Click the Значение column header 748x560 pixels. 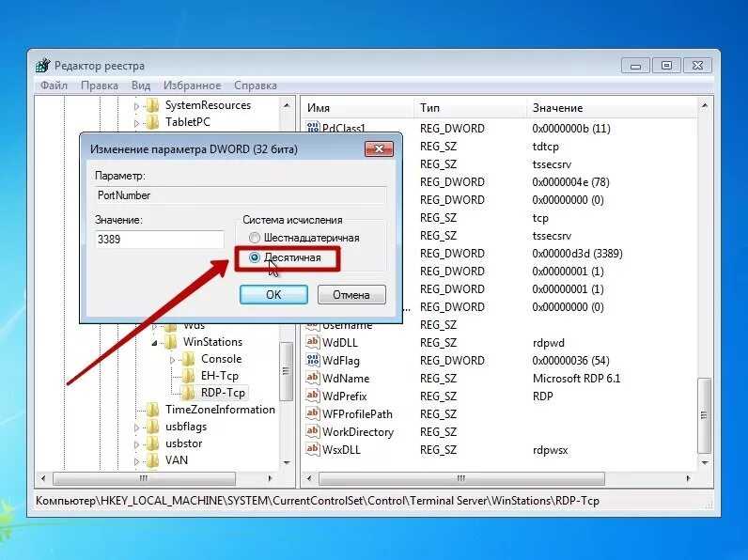tap(612, 108)
